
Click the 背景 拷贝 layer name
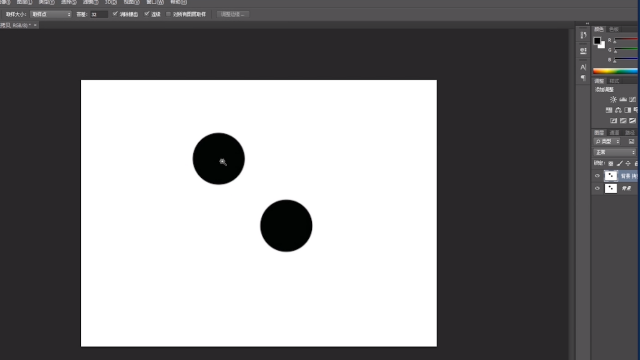coord(629,176)
